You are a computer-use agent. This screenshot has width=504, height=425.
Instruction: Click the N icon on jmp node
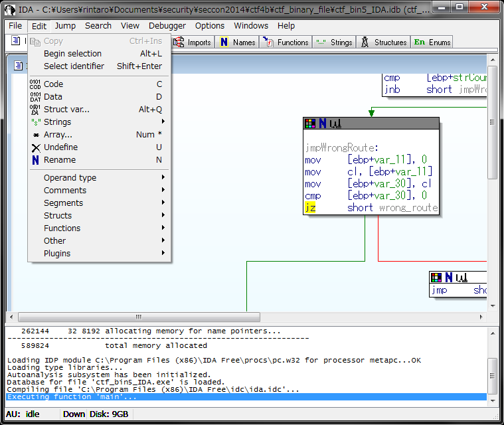tap(449, 278)
